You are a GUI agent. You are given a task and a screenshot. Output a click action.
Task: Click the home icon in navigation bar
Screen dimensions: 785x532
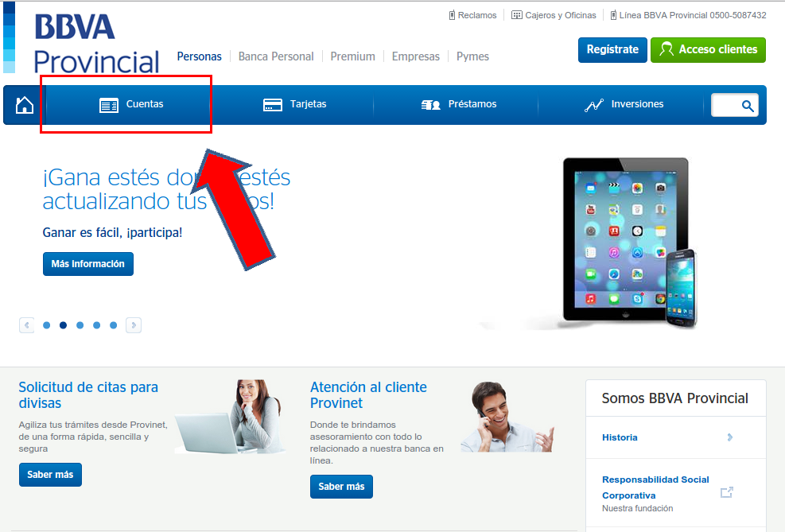click(x=24, y=105)
